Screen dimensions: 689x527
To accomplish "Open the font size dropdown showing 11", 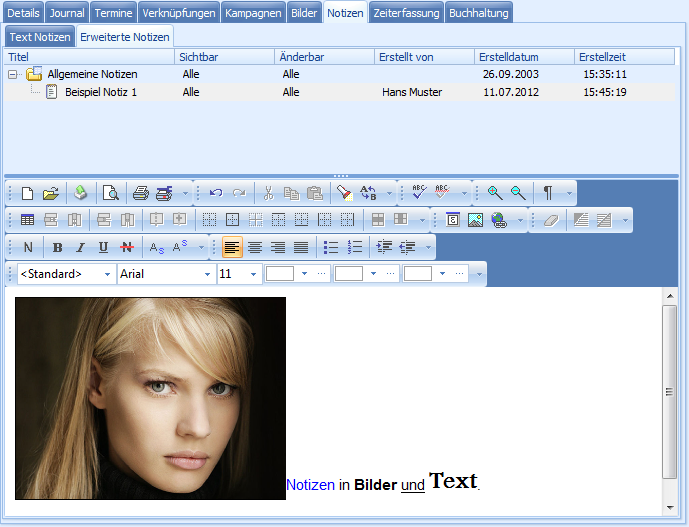I will 253,274.
